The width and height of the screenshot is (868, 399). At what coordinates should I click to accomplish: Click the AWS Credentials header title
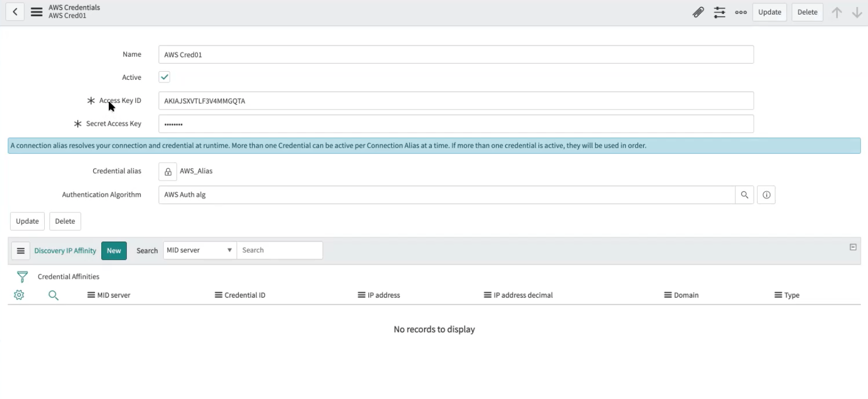(x=74, y=8)
